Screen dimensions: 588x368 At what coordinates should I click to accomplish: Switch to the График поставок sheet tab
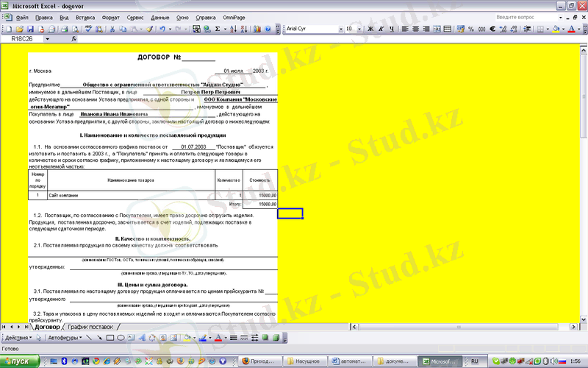pos(90,327)
